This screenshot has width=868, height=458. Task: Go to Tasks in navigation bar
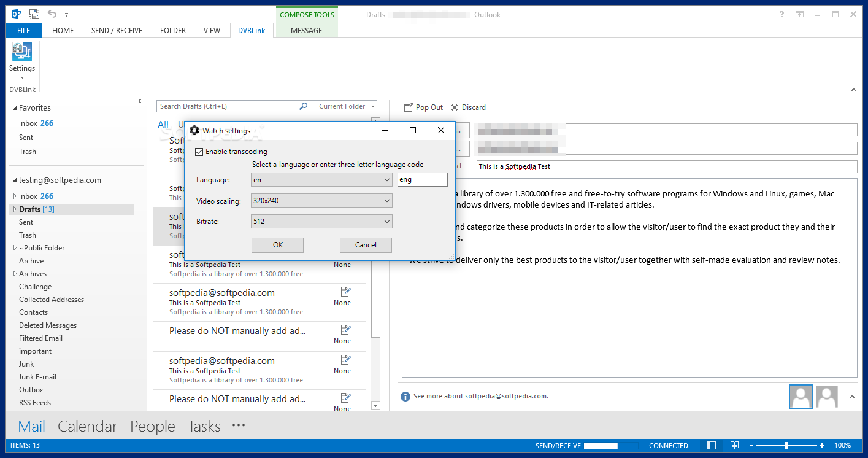click(x=204, y=426)
